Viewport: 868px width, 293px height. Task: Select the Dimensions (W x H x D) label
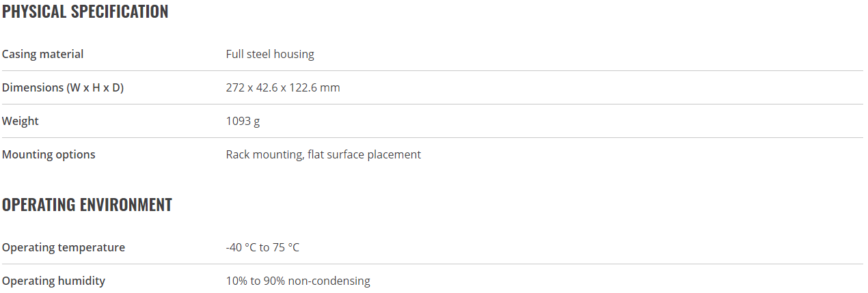pyautogui.click(x=63, y=87)
